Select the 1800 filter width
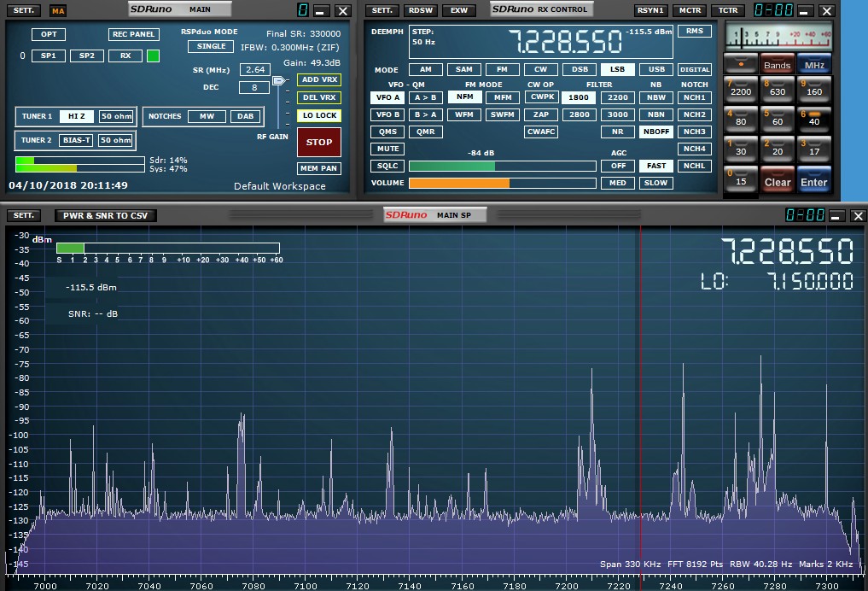Screen dimensions: 868x591 [x=579, y=97]
